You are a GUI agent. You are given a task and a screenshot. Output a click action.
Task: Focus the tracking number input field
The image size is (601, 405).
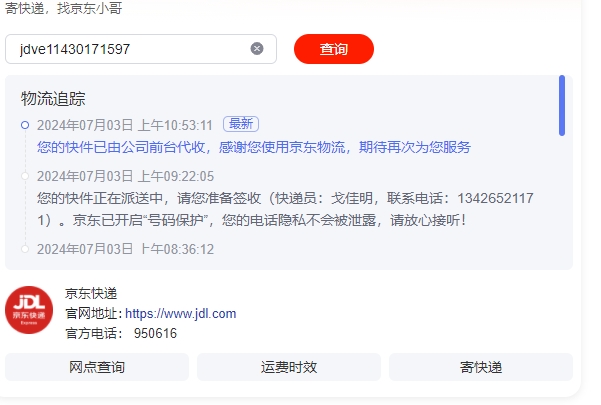pyautogui.click(x=141, y=49)
